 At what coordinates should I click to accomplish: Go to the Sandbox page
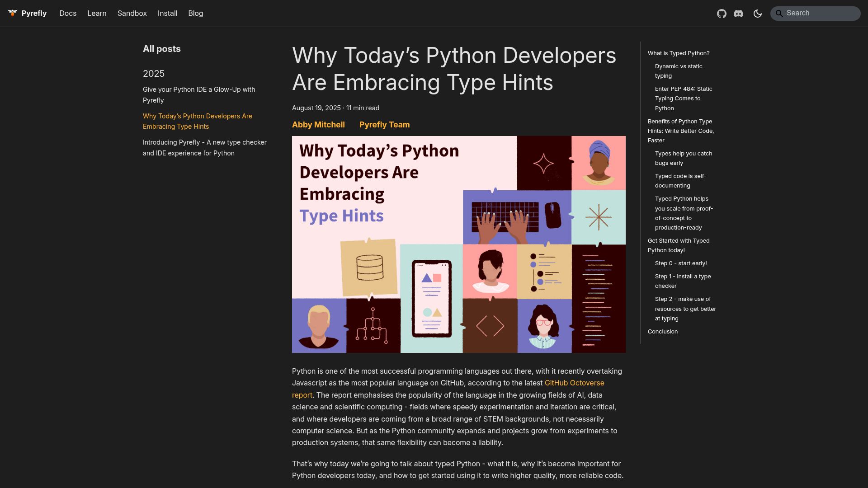[132, 14]
